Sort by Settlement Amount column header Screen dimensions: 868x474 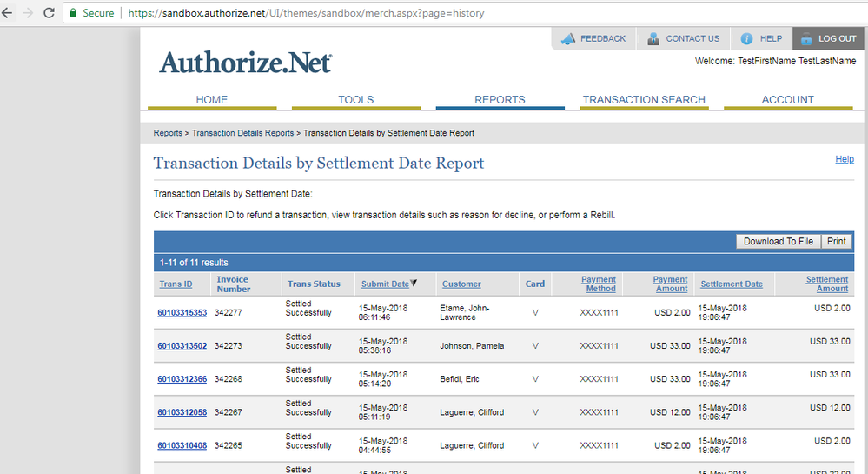(x=826, y=284)
